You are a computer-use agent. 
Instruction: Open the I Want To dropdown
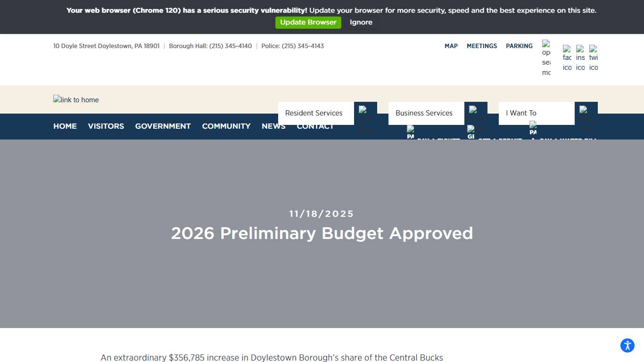(520, 113)
